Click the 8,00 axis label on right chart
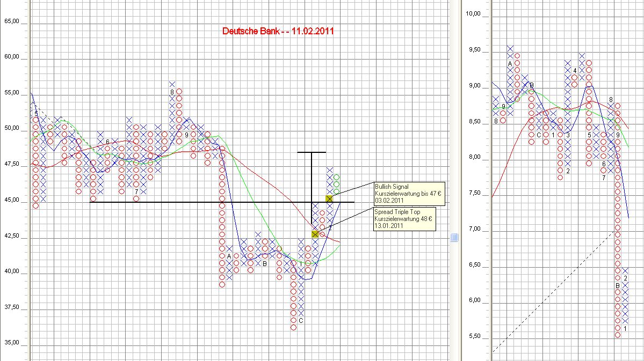 pyautogui.click(x=474, y=157)
